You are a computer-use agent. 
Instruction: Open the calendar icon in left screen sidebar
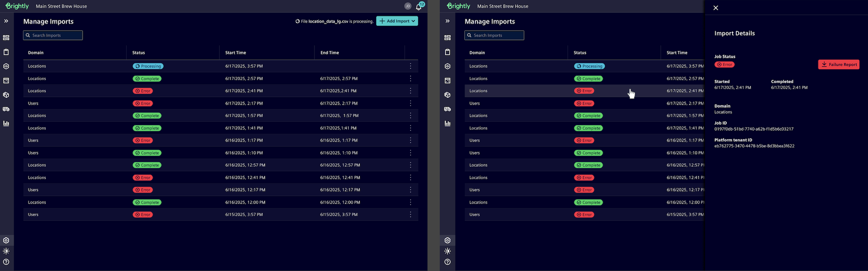click(6, 80)
